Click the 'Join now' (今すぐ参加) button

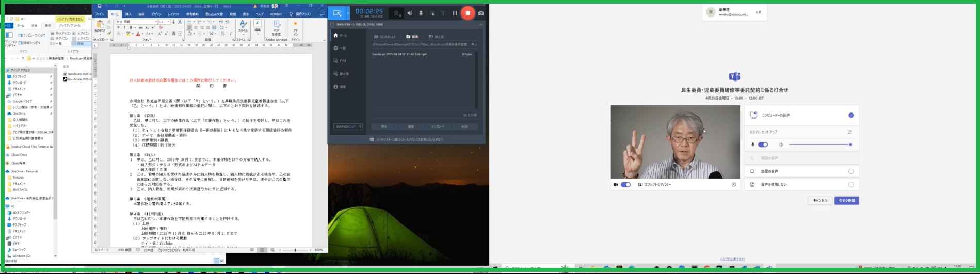tap(846, 201)
